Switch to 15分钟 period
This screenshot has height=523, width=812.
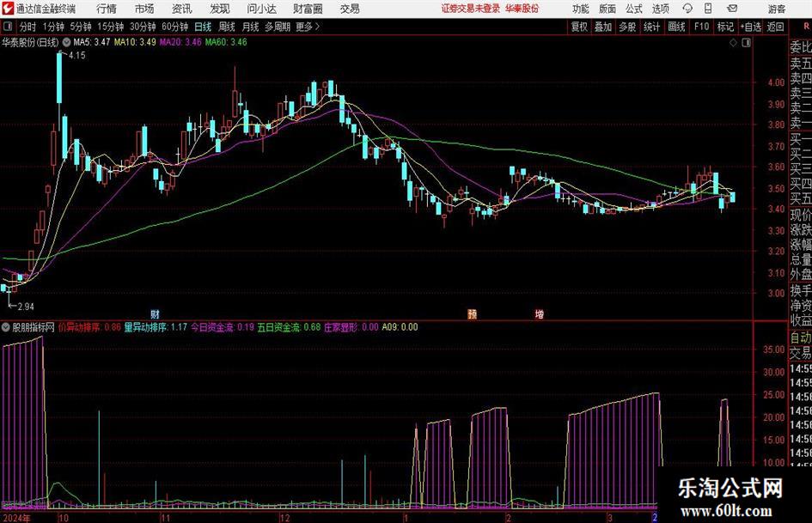point(111,27)
